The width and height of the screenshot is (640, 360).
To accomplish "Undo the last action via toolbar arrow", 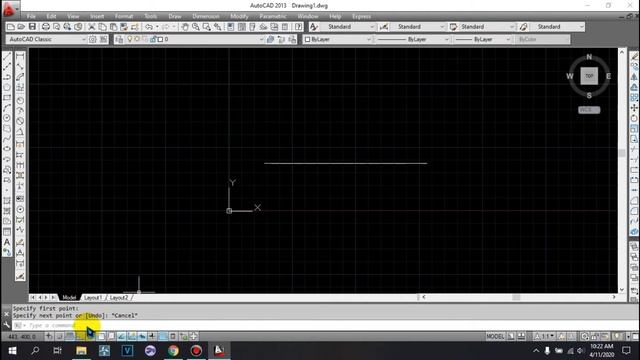I will pyautogui.click(x=149, y=27).
